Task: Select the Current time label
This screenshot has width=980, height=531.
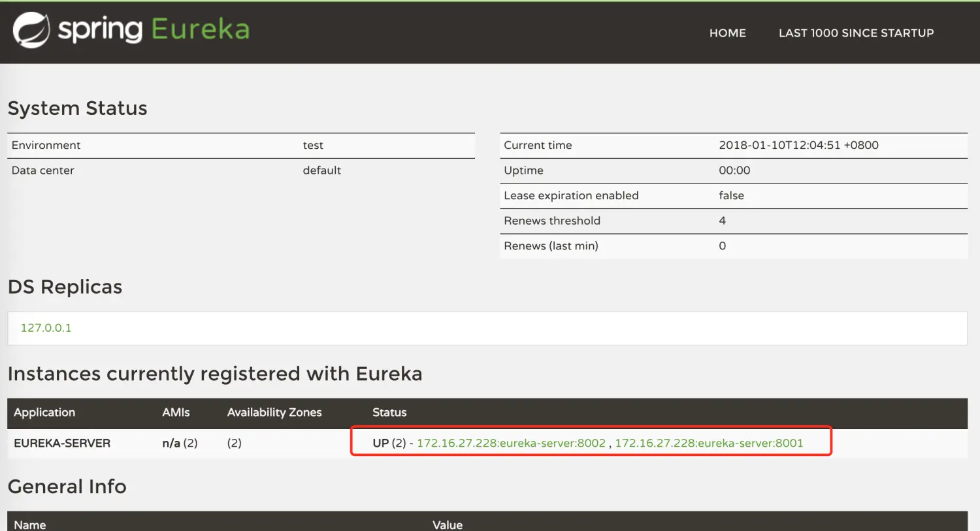Action: [x=538, y=145]
